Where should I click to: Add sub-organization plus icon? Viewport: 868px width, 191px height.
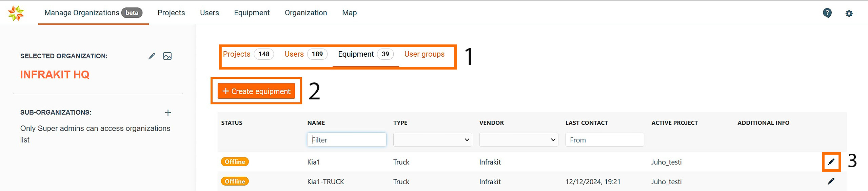168,113
